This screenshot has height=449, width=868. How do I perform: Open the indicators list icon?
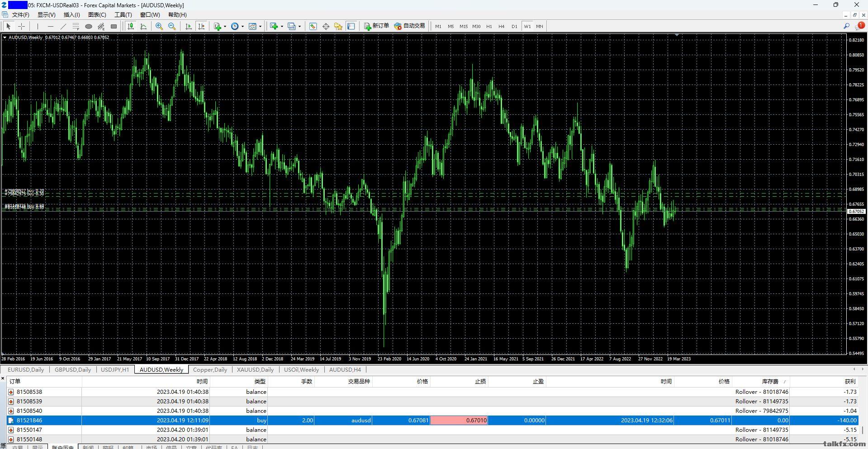(x=218, y=26)
